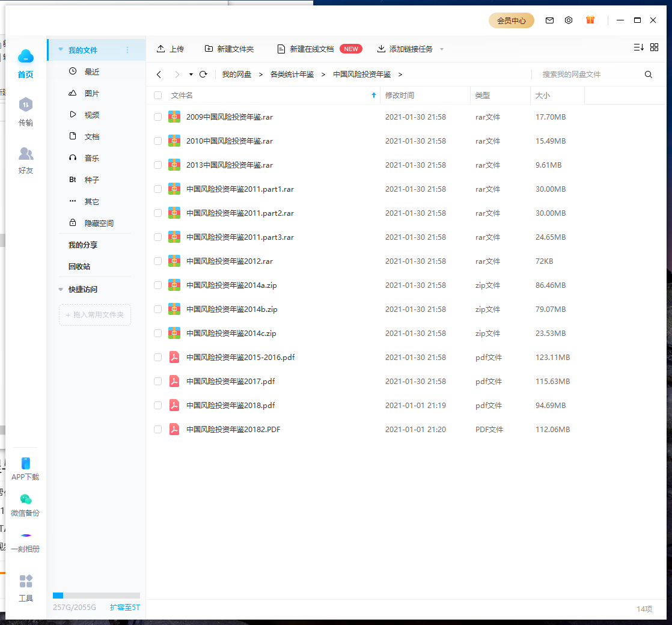This screenshot has width=672, height=625.
Task: Click the PDF icon of 中国风险投资年鉴2017.pdf
Action: [x=174, y=381]
